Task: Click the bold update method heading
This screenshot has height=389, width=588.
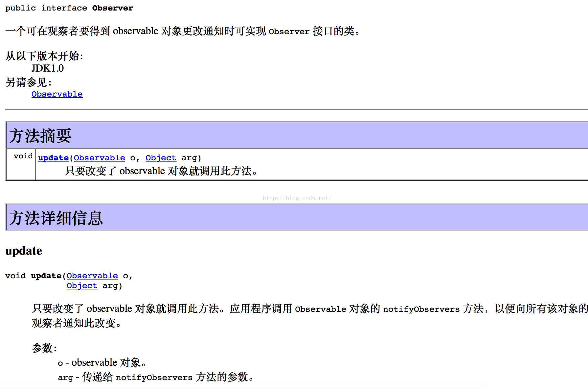Action: point(24,251)
